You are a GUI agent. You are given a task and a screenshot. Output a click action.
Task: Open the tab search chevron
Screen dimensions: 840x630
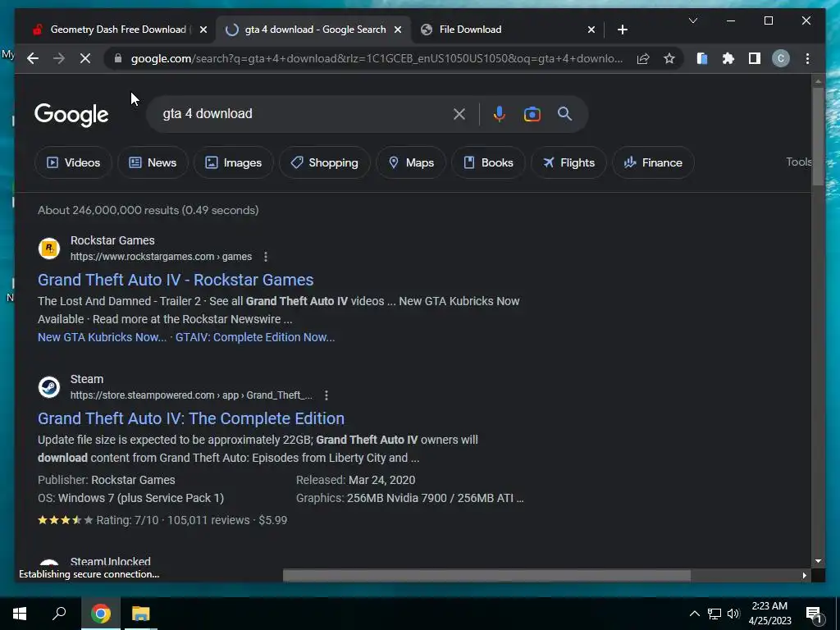(x=692, y=21)
